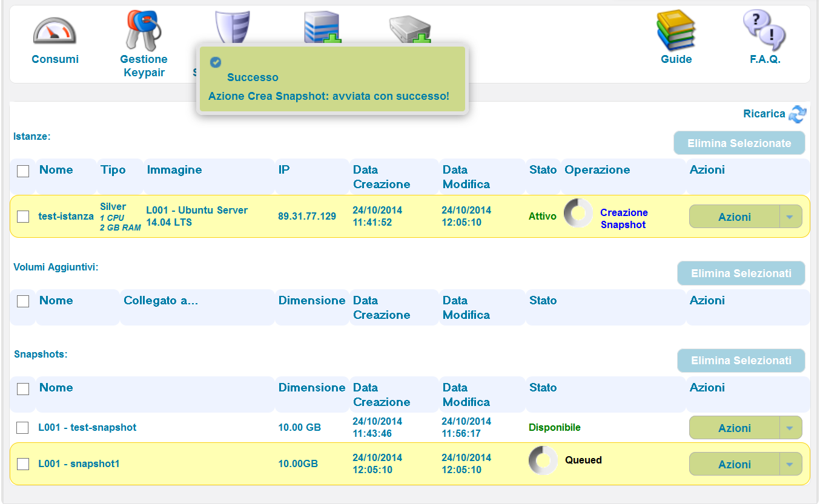Click the 10.00 GB size of test-snapshot
Image resolution: width=820 pixels, height=504 pixels.
(x=300, y=427)
